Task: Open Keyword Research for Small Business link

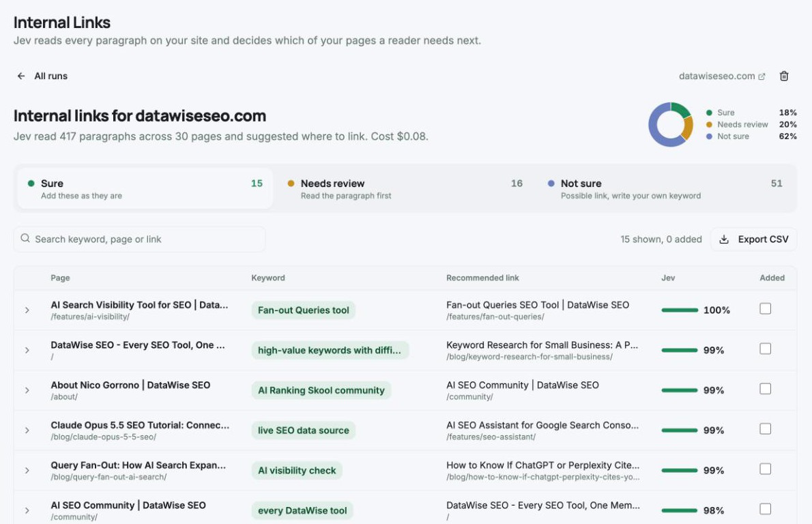Action: pyautogui.click(x=542, y=345)
